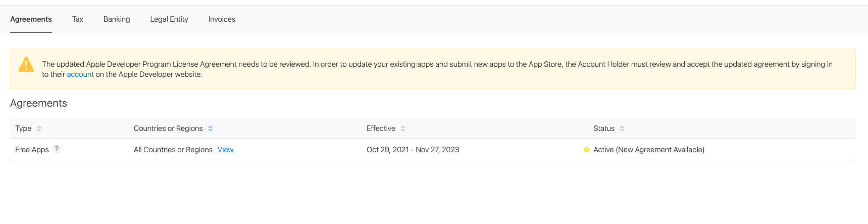
Task: Select the Agreements tab
Action: tap(31, 19)
